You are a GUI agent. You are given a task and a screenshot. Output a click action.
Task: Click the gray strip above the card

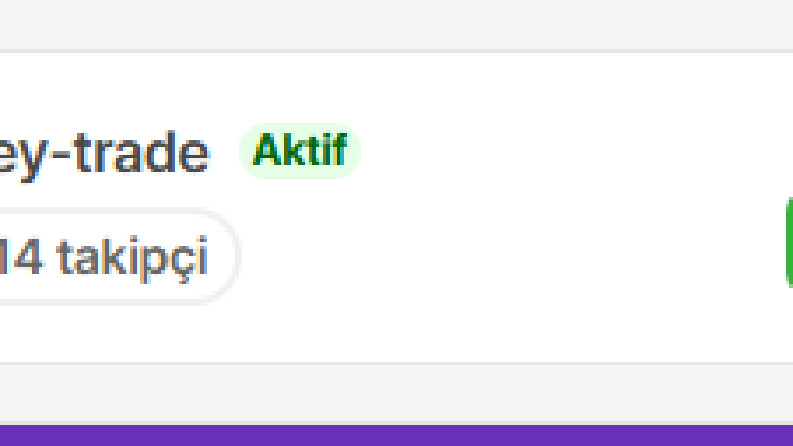(x=396, y=24)
